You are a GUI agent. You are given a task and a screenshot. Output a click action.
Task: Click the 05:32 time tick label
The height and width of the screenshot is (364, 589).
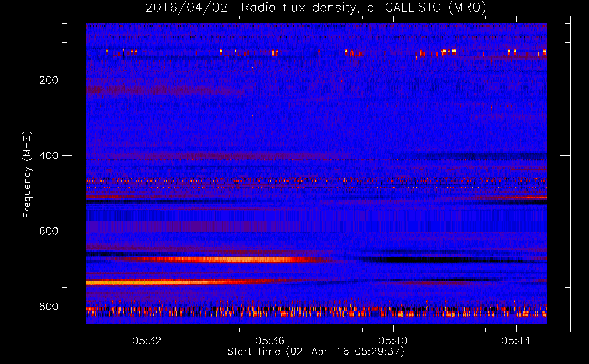147,341
